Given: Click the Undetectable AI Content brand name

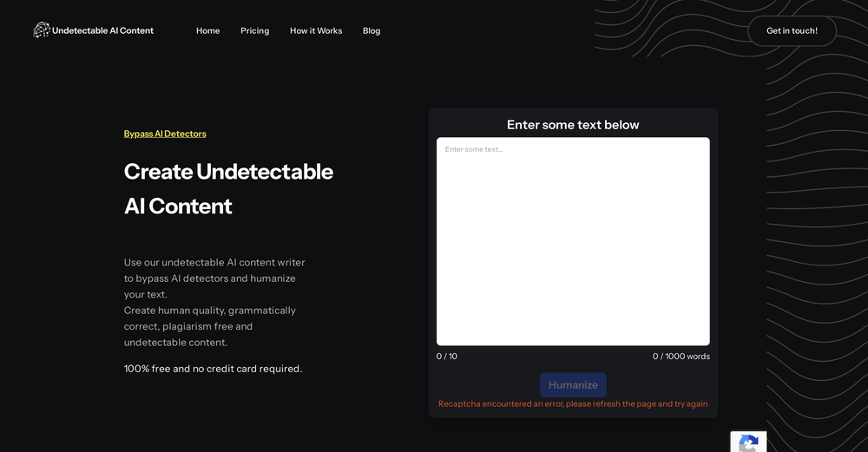Looking at the screenshot, I should pyautogui.click(x=102, y=30).
